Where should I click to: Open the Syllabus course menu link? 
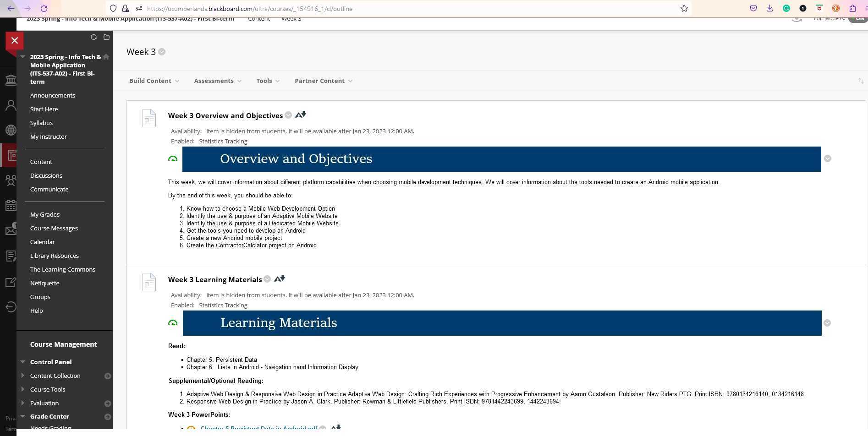click(x=41, y=123)
